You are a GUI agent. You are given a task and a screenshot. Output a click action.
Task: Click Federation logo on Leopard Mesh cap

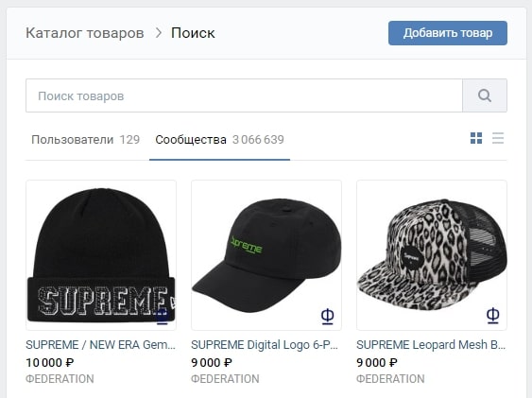[x=492, y=316]
